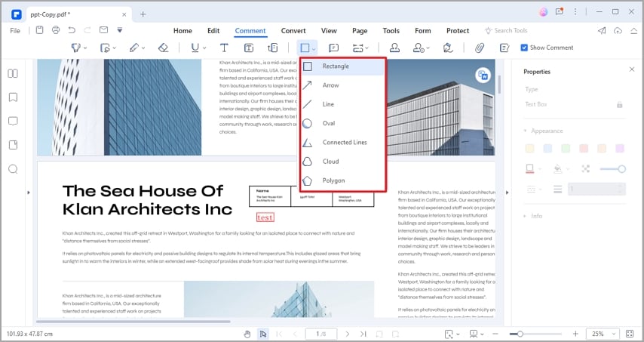This screenshot has width=644, height=342.
Task: Pick the purple color swatch
Action: point(620,149)
